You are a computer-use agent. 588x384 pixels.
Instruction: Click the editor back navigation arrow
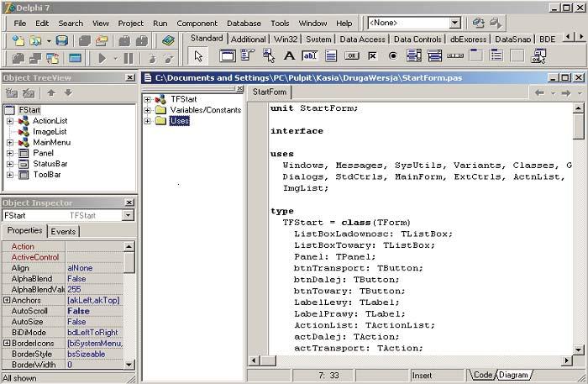click(539, 92)
